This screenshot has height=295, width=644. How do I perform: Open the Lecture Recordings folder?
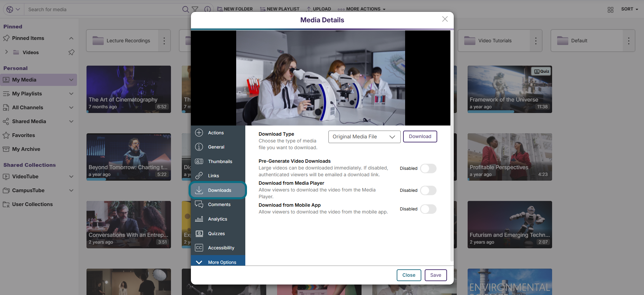tap(122, 41)
